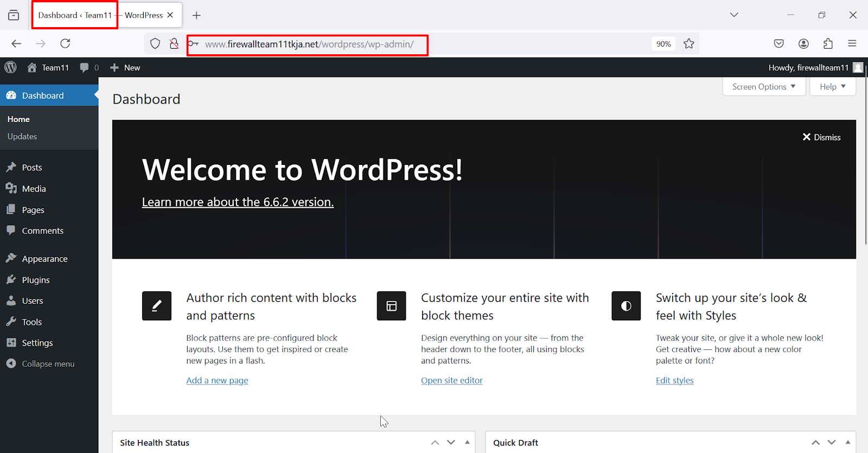Open the Pocket save icon
The width and height of the screenshot is (868, 453).
tap(779, 43)
